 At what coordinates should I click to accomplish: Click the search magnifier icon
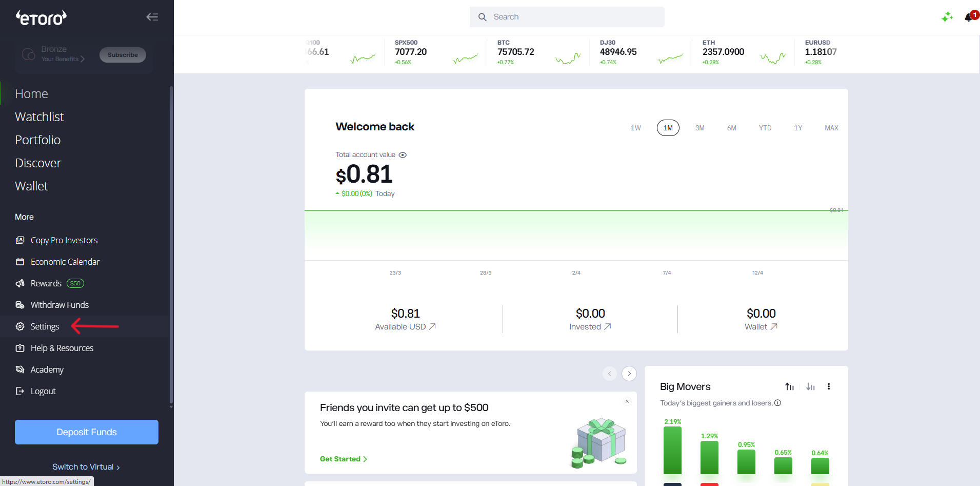click(x=482, y=17)
